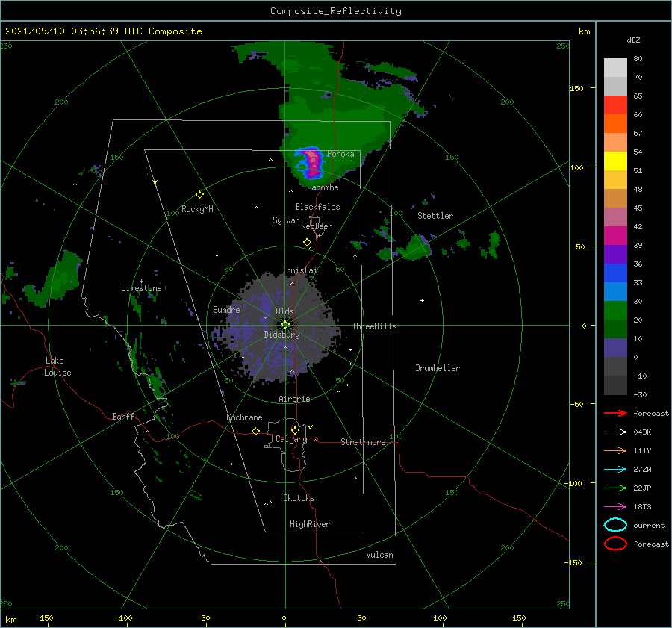Click the Composite_Reflectivity title text
The height and width of the screenshot is (628, 672).
pos(336,11)
